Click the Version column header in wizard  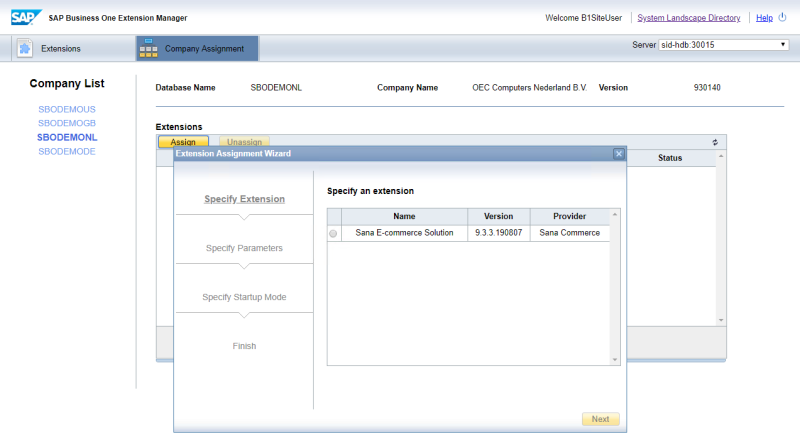point(498,216)
